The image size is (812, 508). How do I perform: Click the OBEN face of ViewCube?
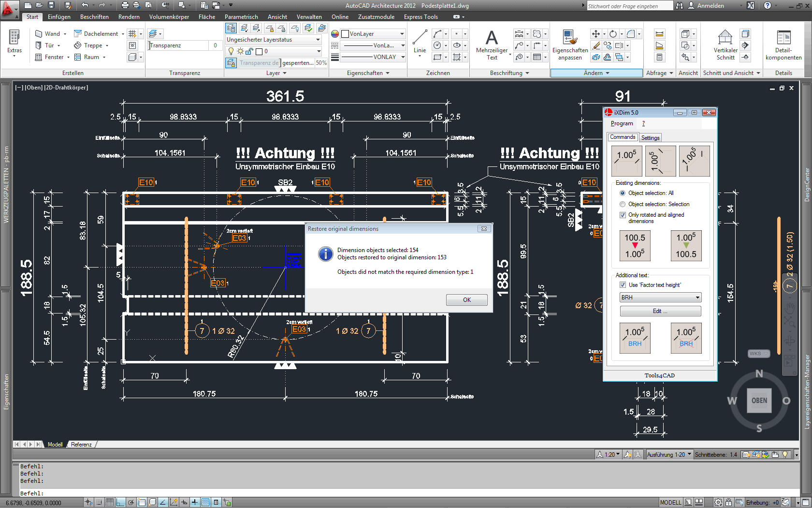click(x=759, y=401)
